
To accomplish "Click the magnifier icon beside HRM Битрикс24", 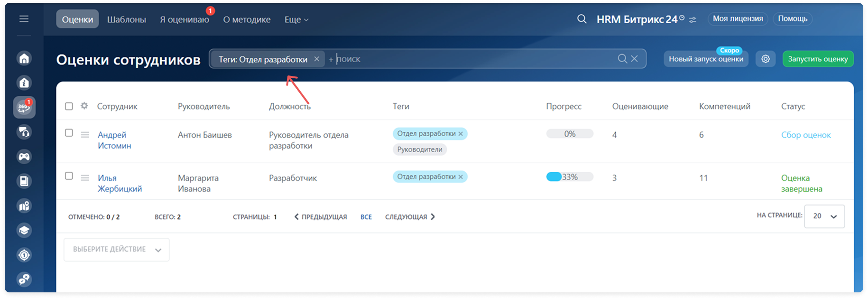I will [582, 19].
